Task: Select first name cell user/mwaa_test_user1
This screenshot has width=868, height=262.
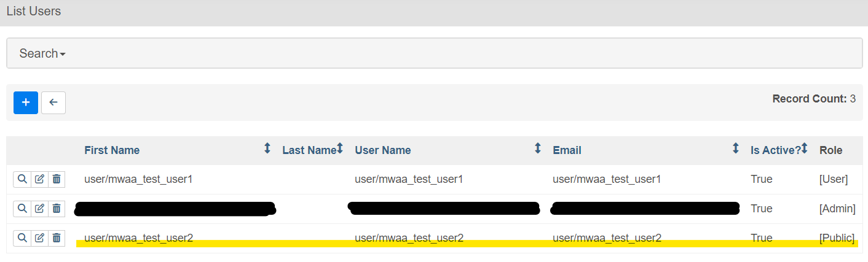Action: [x=138, y=180]
